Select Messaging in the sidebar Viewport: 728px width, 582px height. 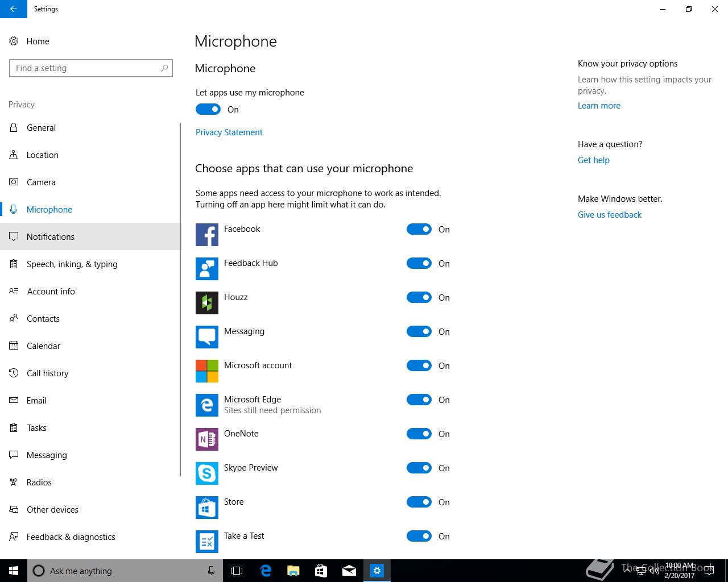coord(90,455)
